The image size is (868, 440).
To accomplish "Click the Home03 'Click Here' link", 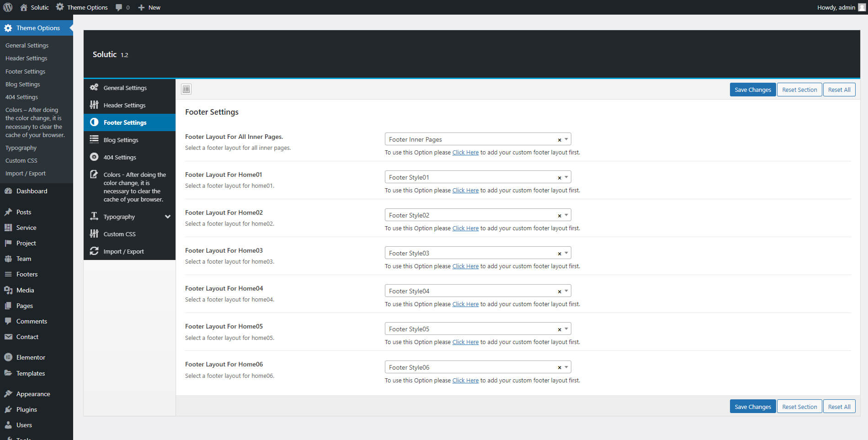I will point(465,266).
